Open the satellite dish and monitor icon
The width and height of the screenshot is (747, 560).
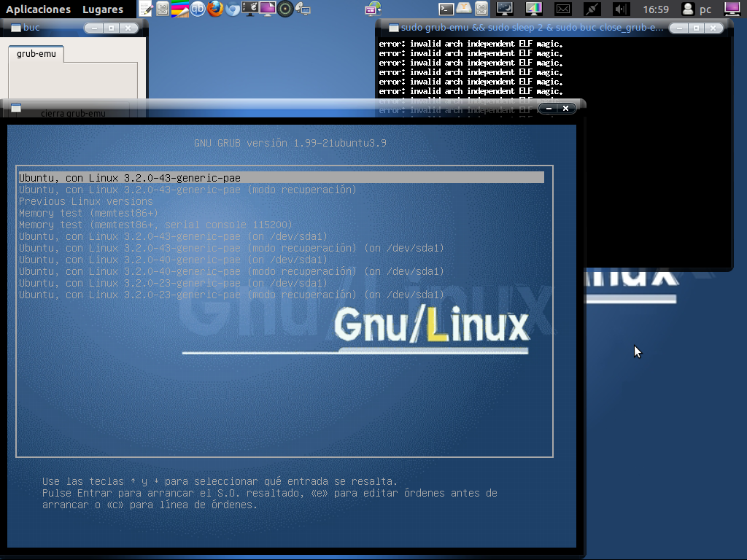click(303, 9)
